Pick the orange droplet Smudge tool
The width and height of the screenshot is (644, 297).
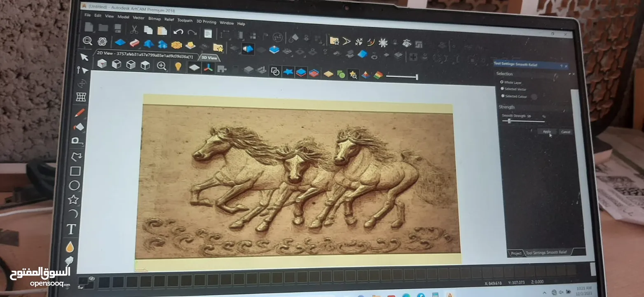pos(70,247)
